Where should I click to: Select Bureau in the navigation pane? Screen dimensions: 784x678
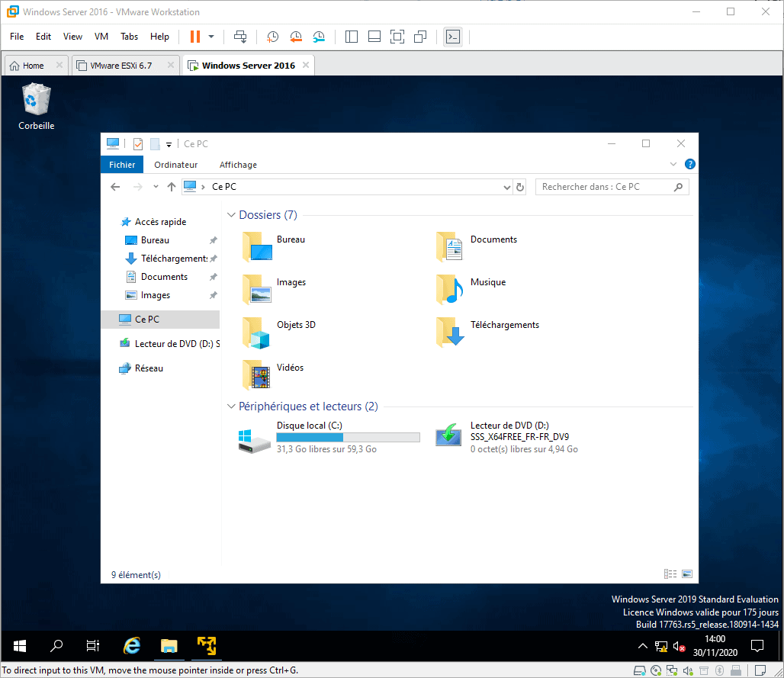click(155, 240)
